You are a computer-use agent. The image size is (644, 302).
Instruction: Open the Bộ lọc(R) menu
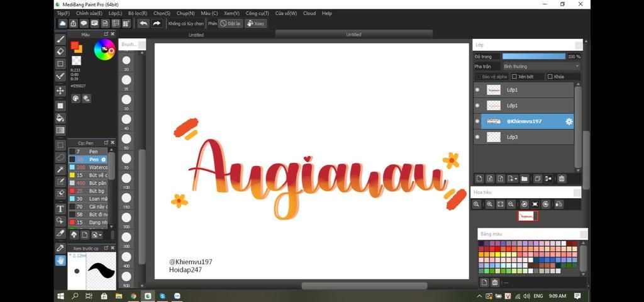[x=138, y=13]
